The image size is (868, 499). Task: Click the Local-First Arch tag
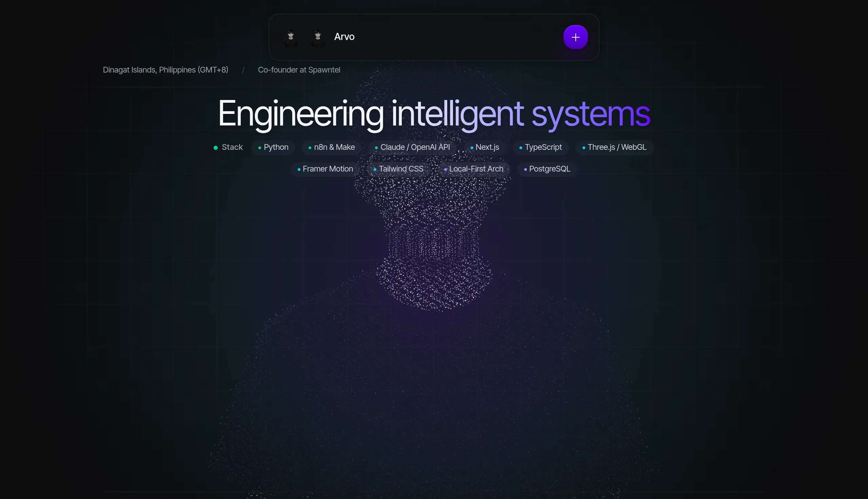(474, 169)
